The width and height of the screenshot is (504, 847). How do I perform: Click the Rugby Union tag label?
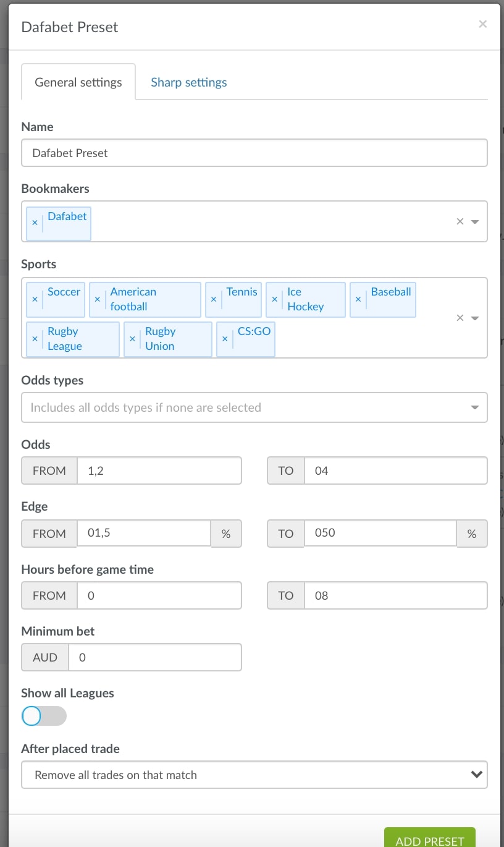point(161,339)
